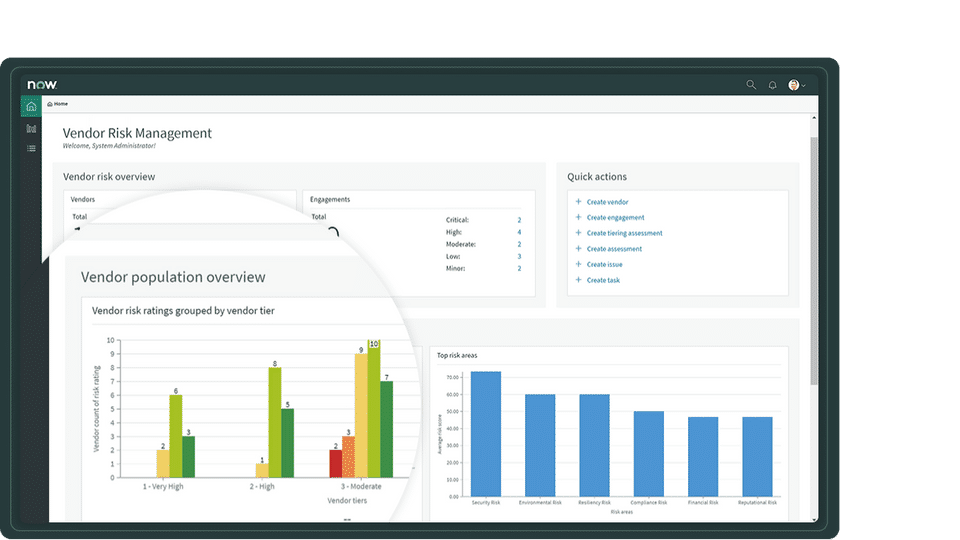This screenshot has height=540, width=960.
Task: Click scrollbar up arrow
Action: [814, 118]
